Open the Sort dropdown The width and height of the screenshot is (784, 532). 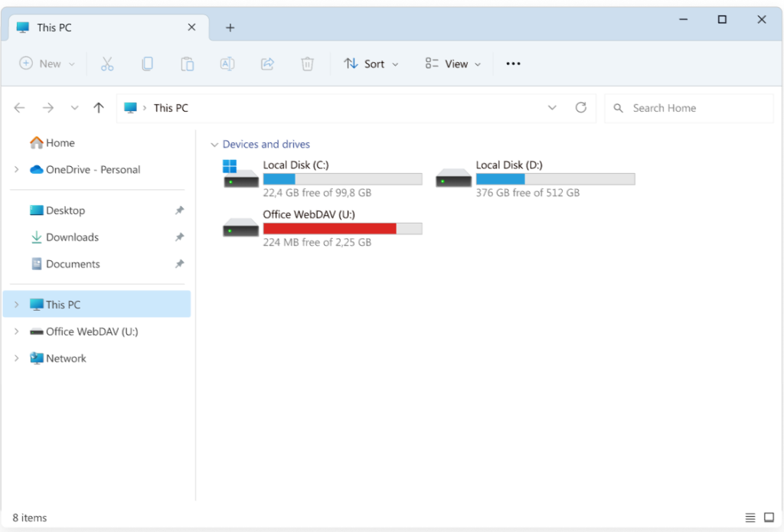tap(371, 64)
